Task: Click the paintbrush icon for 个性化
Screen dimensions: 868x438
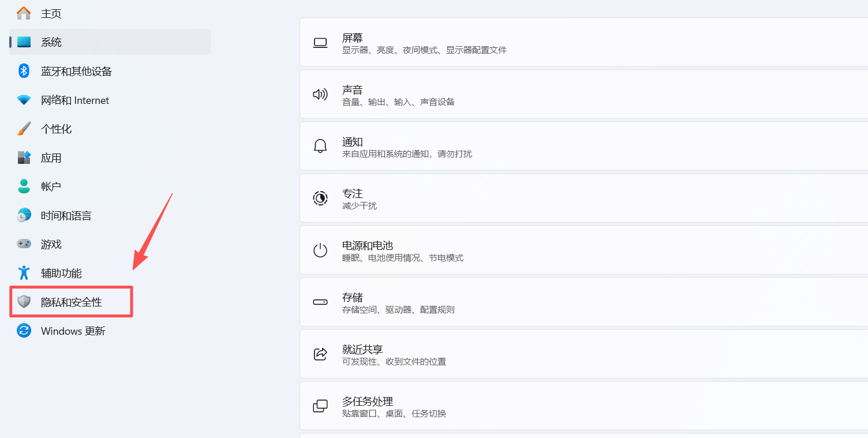Action: click(x=24, y=129)
